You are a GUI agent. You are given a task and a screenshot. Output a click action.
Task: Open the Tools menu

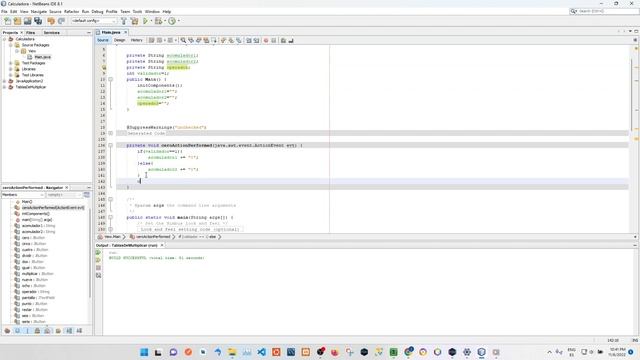pyautogui.click(x=138, y=12)
